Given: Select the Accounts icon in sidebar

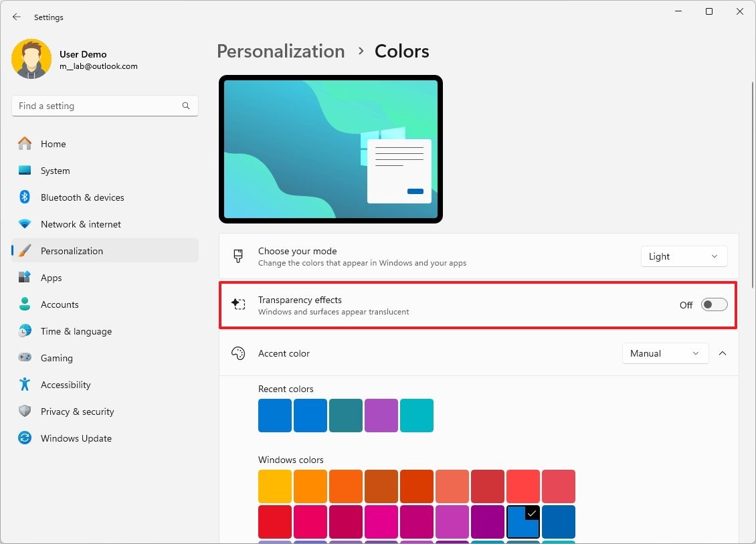Looking at the screenshot, I should [x=24, y=304].
